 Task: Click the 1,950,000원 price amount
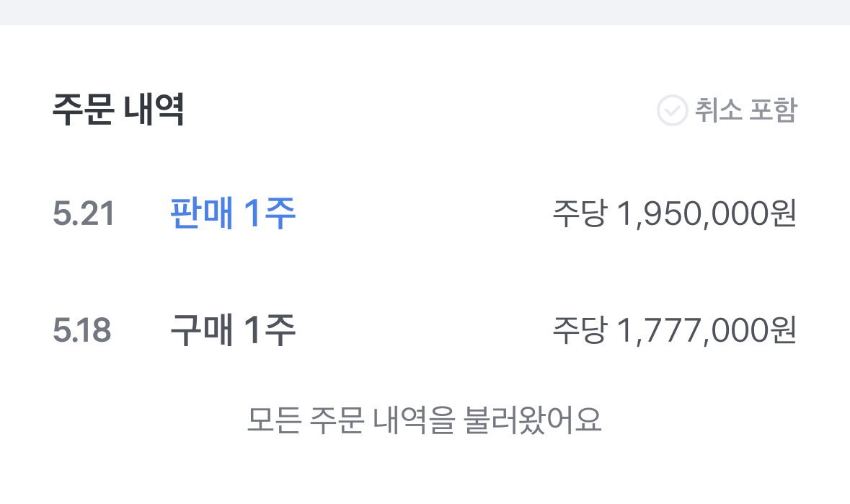[707, 213]
